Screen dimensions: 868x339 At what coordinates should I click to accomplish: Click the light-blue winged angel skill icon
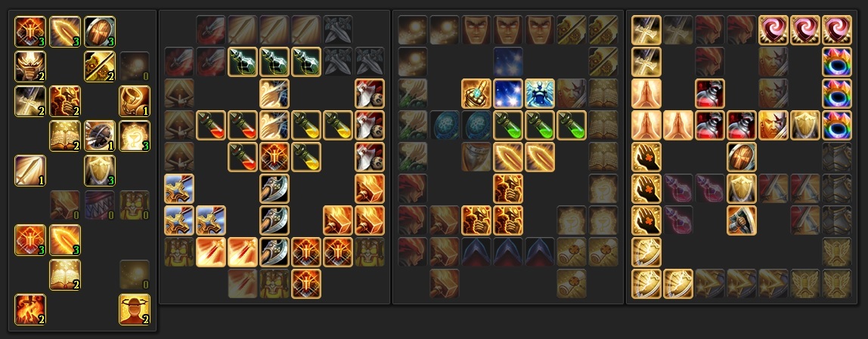pos(540,94)
